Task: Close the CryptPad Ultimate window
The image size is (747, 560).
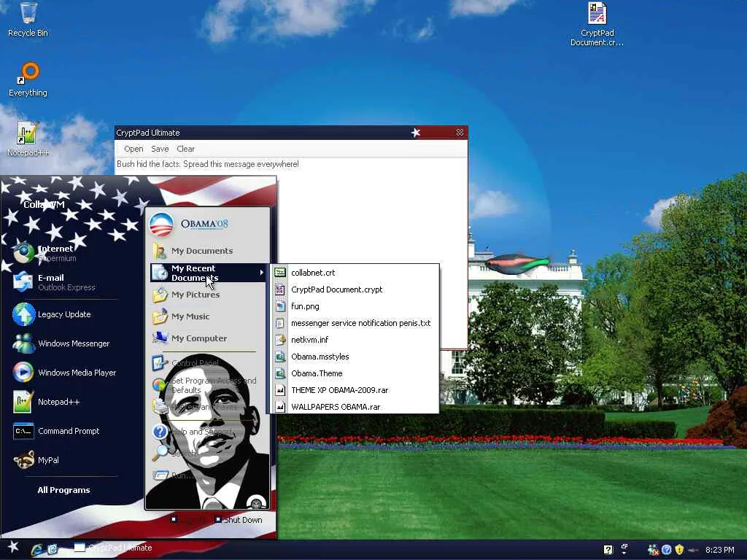Action: [460, 133]
